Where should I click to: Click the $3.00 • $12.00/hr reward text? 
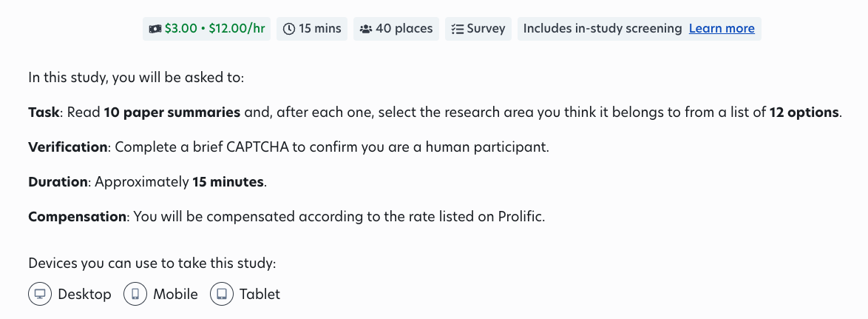214,29
